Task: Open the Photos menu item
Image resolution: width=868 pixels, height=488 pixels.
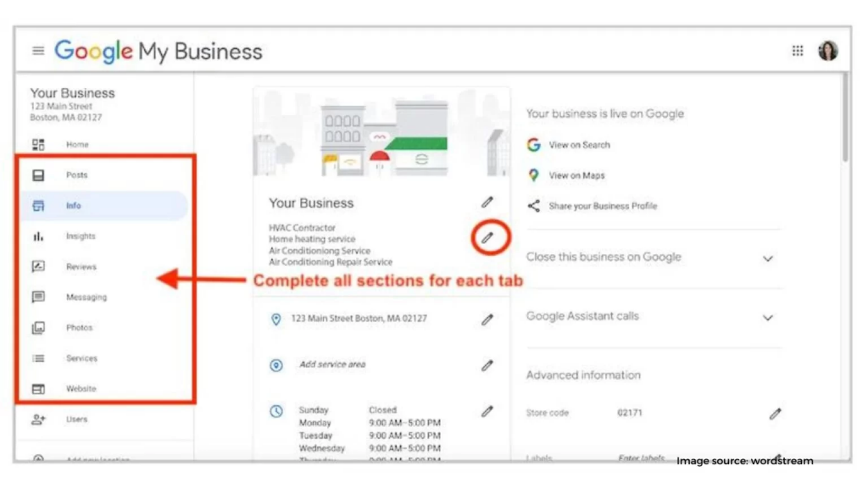Action: tap(79, 328)
